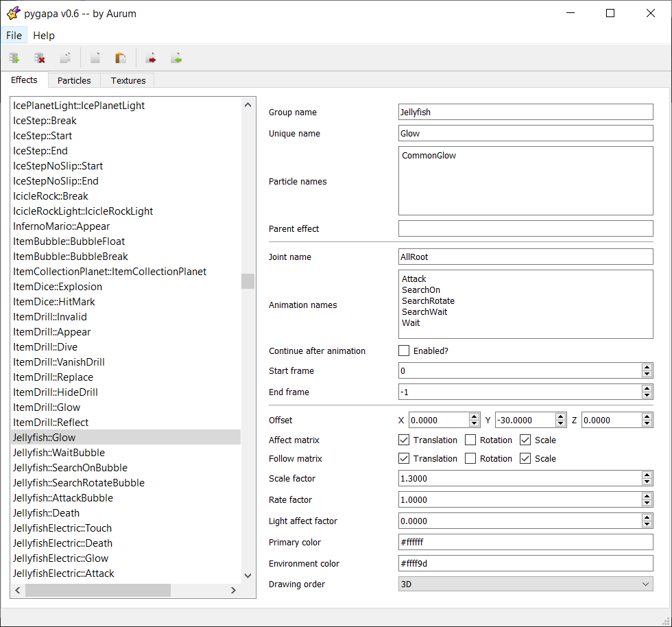The image size is (672, 627).
Task: Click the effects list horizontal scrollbar thumb
Action: 97,591
